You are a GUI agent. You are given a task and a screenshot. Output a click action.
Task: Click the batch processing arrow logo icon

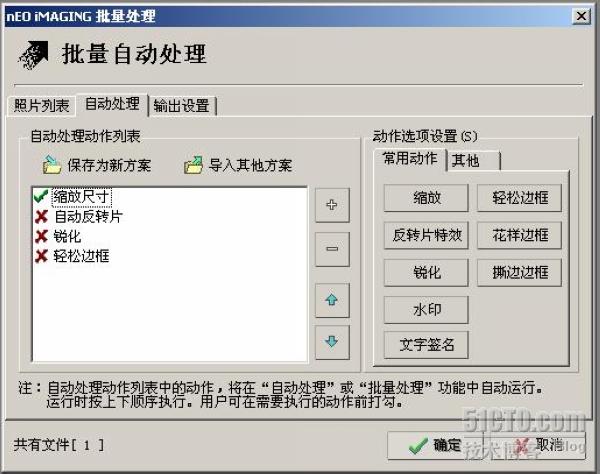[33, 55]
